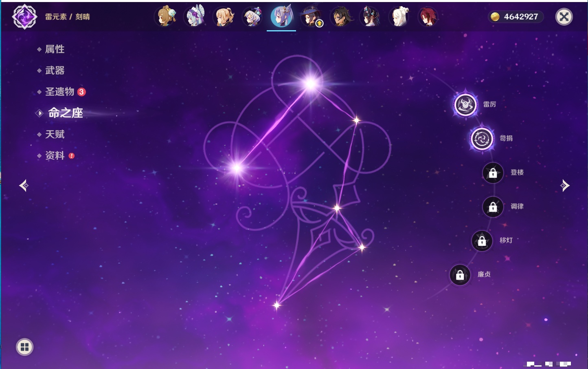Screen dimensions: 588x369
Task: Click the 雷元素 / 刻晴 title text
Action: [x=68, y=17]
